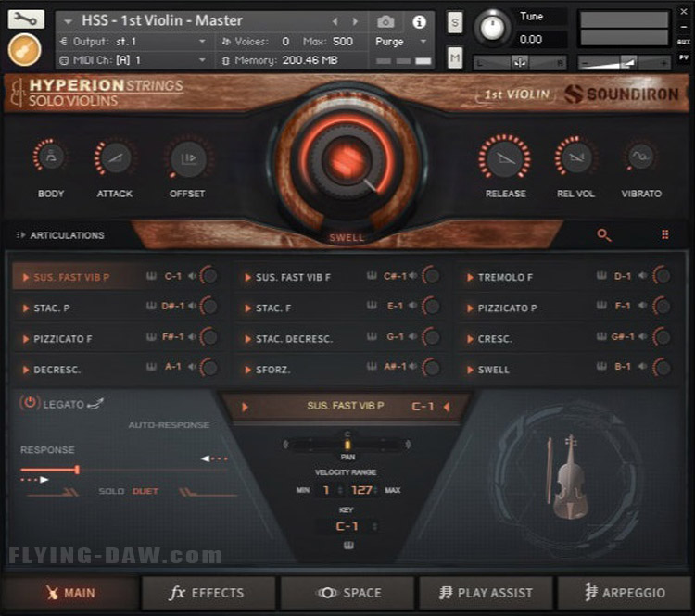This screenshot has width=695, height=616.
Task: Take a snapshot with the camera icon
Action: 385,21
